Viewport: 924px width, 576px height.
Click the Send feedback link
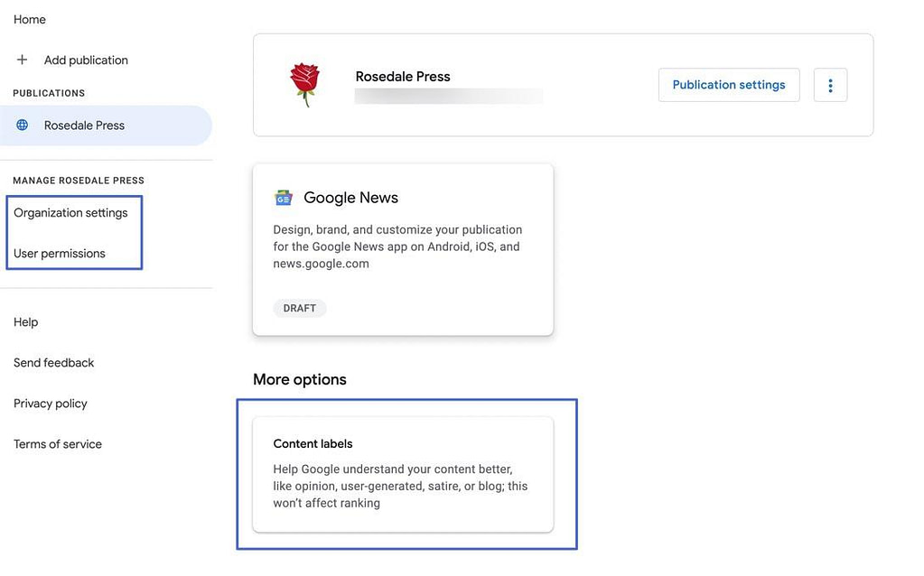(x=53, y=362)
